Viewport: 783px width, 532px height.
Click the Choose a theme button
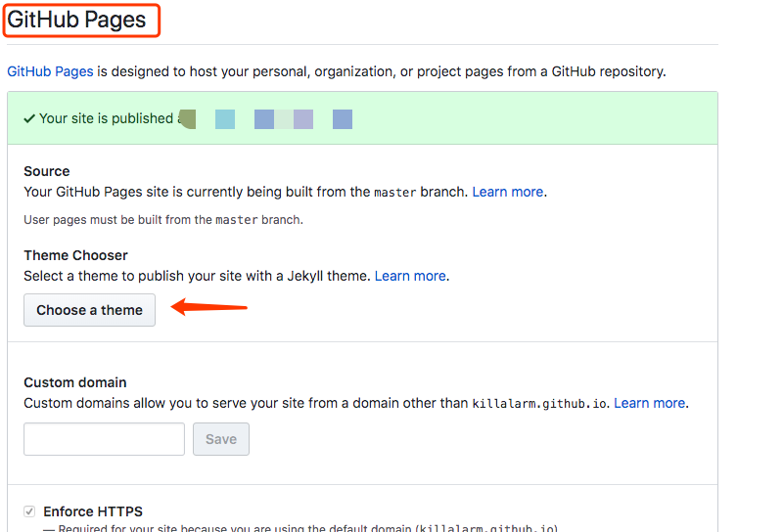pos(89,310)
